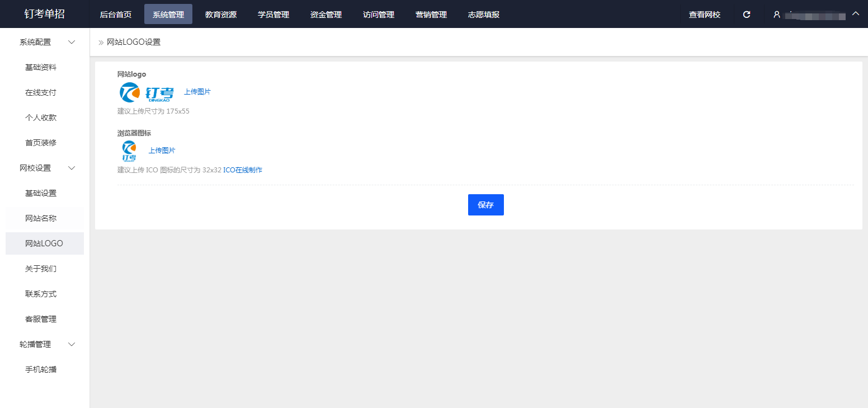Select the 系统管理 top menu
Screen dimensions: 868x408
[x=168, y=15]
